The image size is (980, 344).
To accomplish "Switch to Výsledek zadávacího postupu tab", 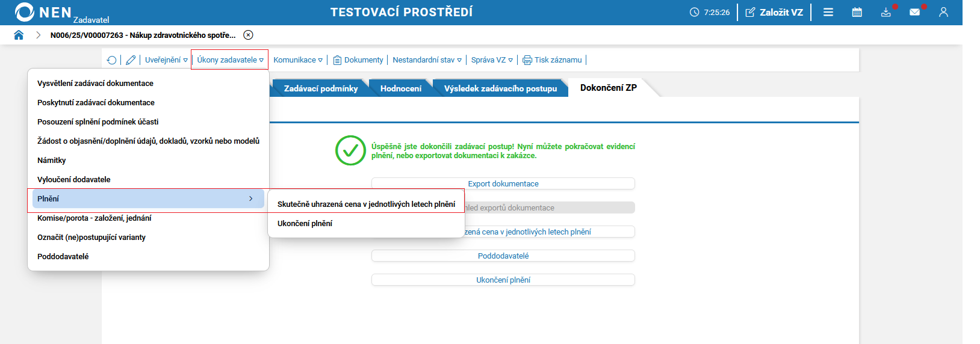I will pos(501,88).
